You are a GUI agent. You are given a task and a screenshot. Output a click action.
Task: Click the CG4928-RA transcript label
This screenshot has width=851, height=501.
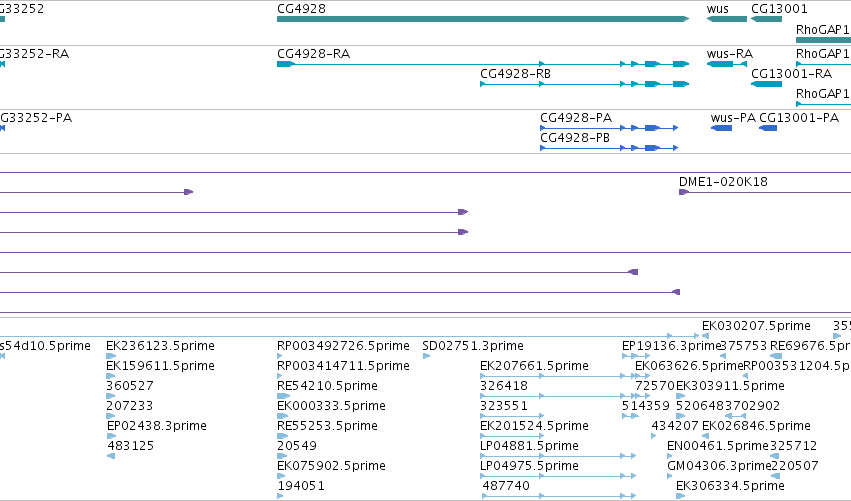tap(313, 54)
